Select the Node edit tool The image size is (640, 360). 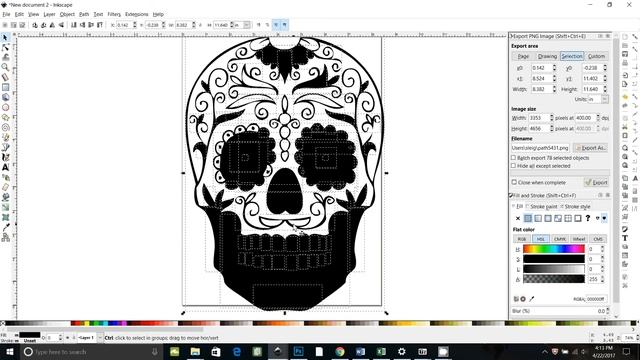click(5, 48)
